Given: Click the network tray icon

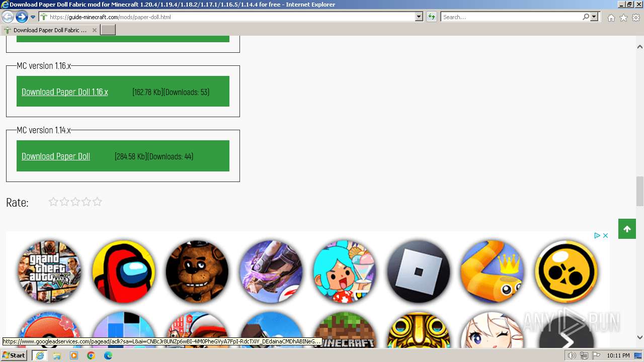Looking at the screenshot, I should (584, 355).
